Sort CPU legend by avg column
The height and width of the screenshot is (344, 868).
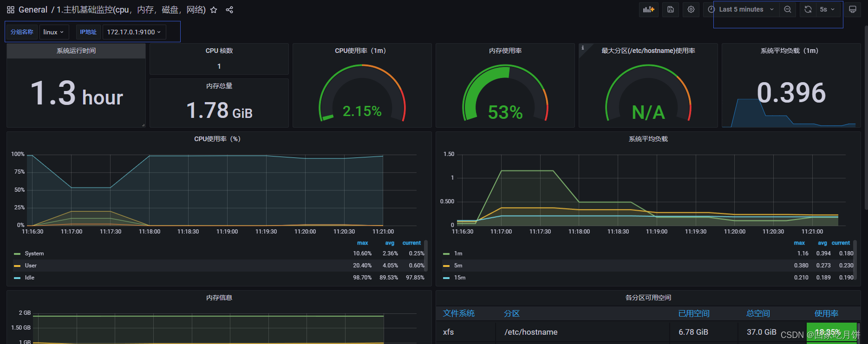pos(390,243)
